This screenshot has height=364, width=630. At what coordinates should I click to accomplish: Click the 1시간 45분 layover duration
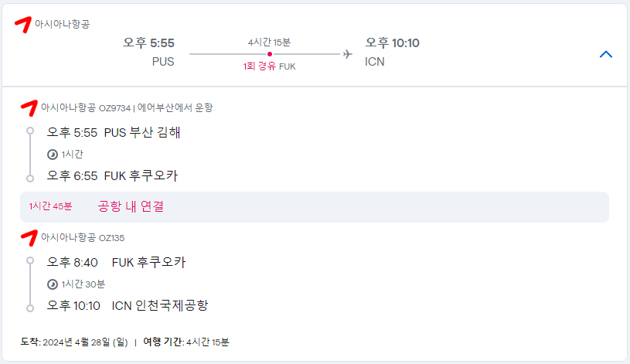[x=50, y=206]
